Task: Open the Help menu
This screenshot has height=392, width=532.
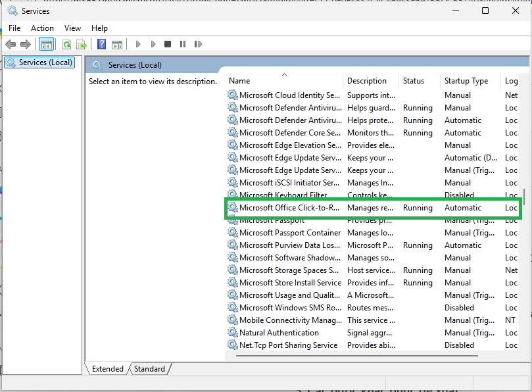Action: (x=99, y=28)
